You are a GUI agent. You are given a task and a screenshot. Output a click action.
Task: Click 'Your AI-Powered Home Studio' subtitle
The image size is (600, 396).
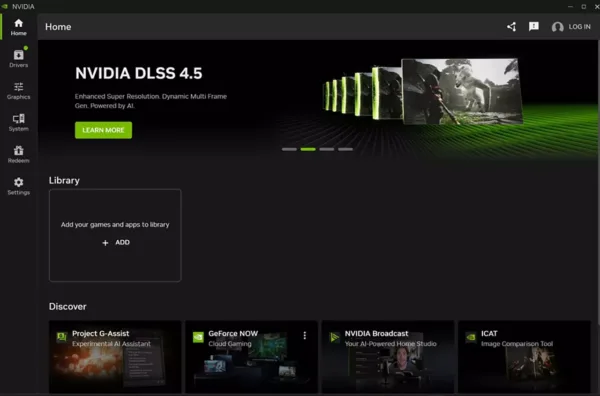coord(390,344)
